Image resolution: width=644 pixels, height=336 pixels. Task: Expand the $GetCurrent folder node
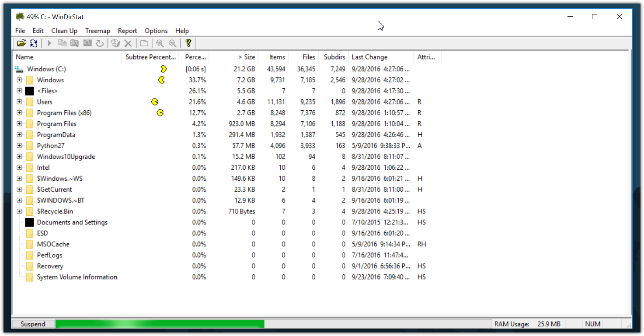coord(19,189)
